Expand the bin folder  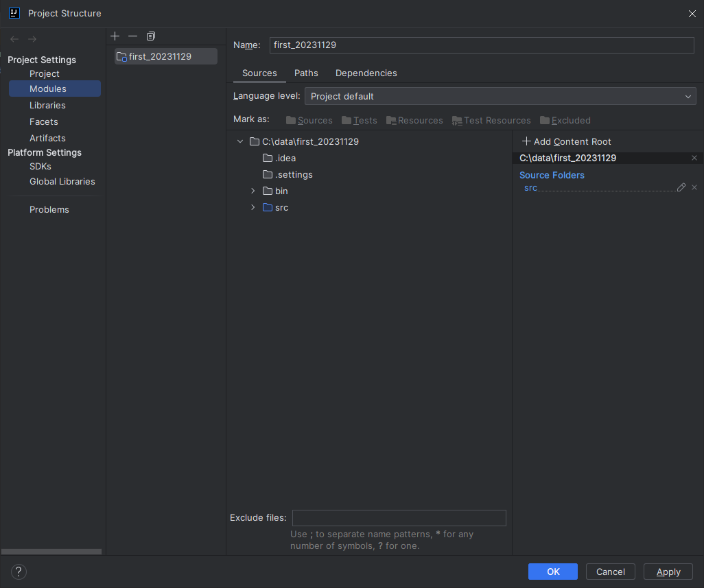click(253, 191)
